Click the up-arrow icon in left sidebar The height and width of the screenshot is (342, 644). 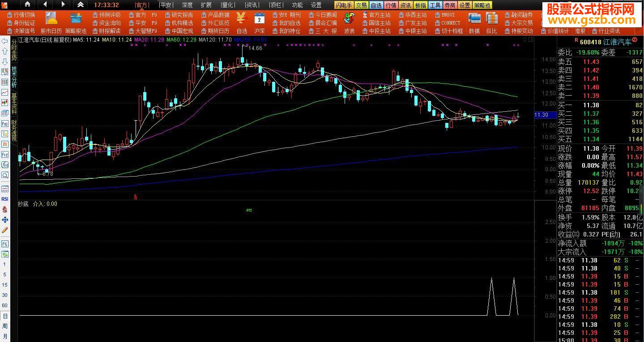pyautogui.click(x=5, y=51)
